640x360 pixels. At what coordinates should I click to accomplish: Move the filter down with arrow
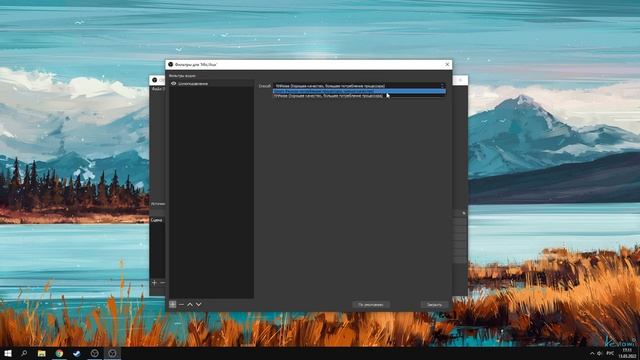click(198, 304)
